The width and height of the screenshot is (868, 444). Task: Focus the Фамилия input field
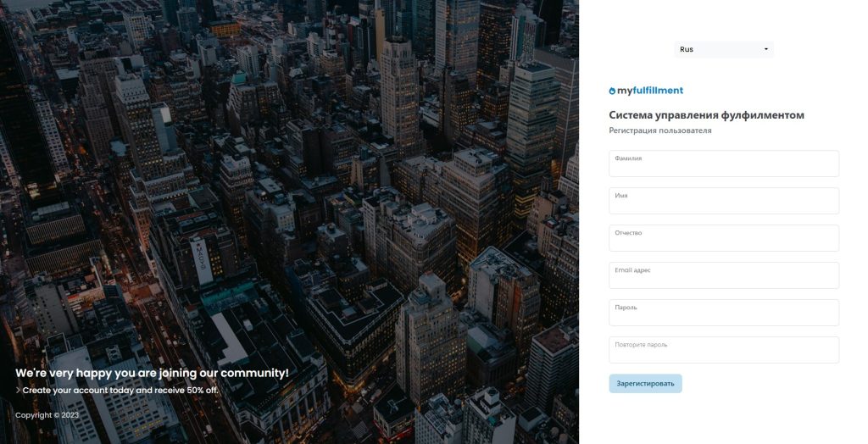(724, 164)
